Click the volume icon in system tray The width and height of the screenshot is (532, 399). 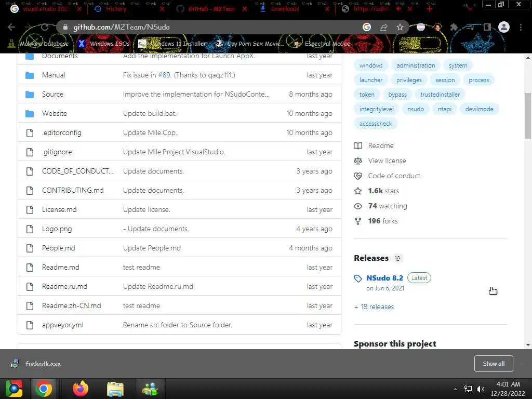(481, 389)
